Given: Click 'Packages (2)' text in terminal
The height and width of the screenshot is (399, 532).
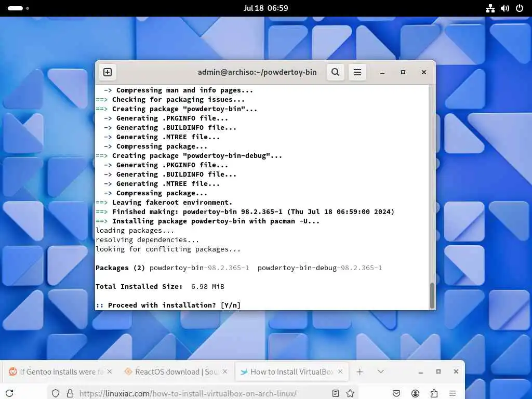Looking at the screenshot, I should (x=120, y=268).
